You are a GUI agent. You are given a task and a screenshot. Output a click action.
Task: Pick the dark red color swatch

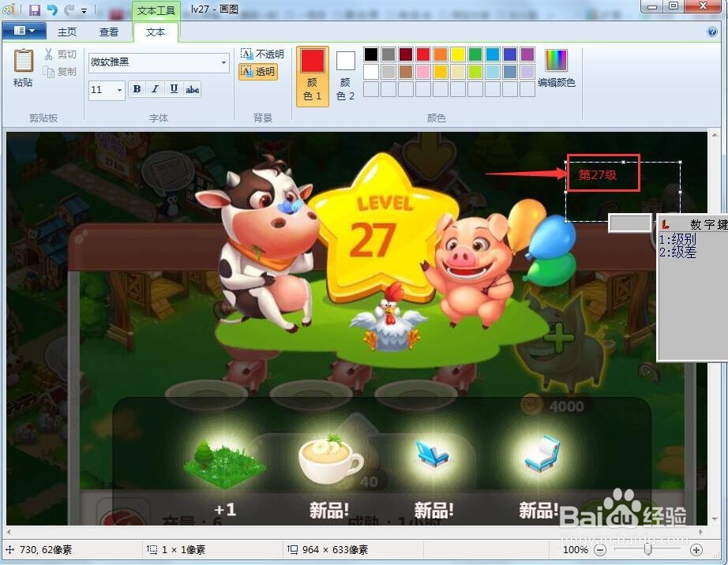tap(406, 54)
